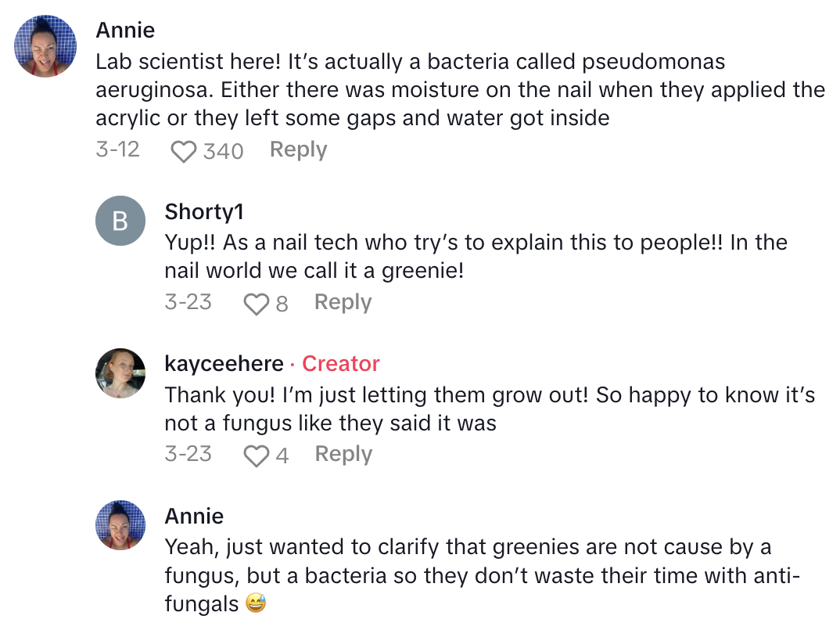This screenshot has width=840, height=623.
Task: Open Annie's username on the top comment
Action: pyautogui.click(x=125, y=31)
